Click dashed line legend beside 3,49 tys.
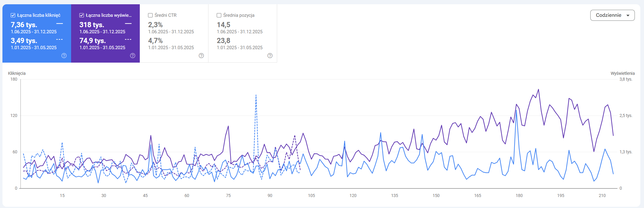Viewport: 644px width, 208px height. (x=60, y=39)
